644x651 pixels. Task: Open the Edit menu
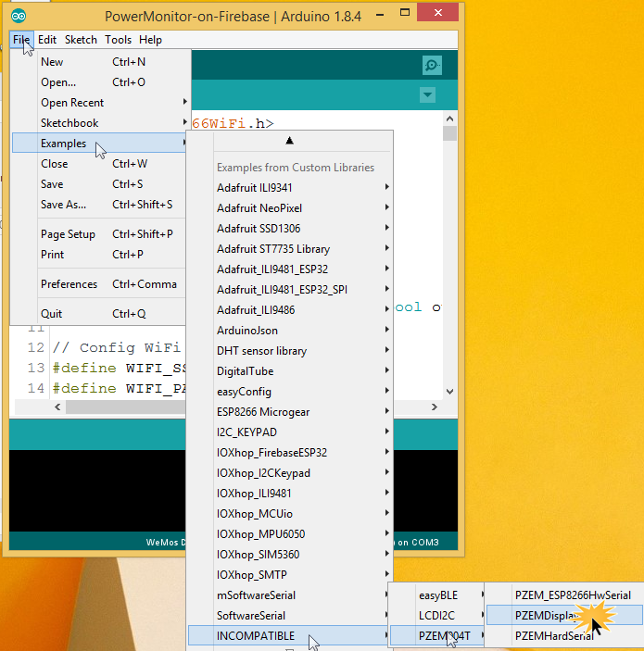click(x=47, y=40)
